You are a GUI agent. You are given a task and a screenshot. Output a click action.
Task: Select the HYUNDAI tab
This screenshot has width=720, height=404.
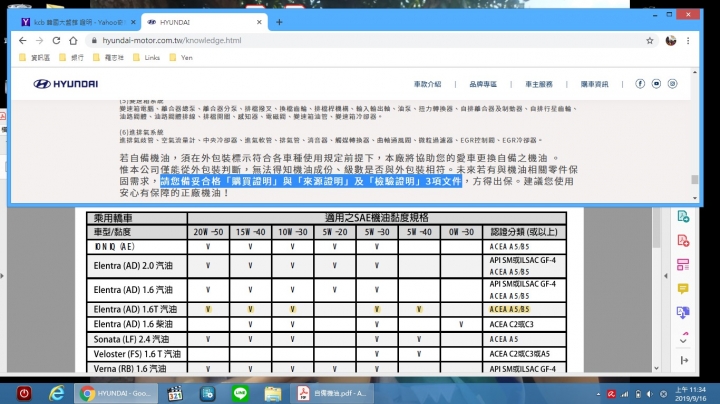pos(204,22)
